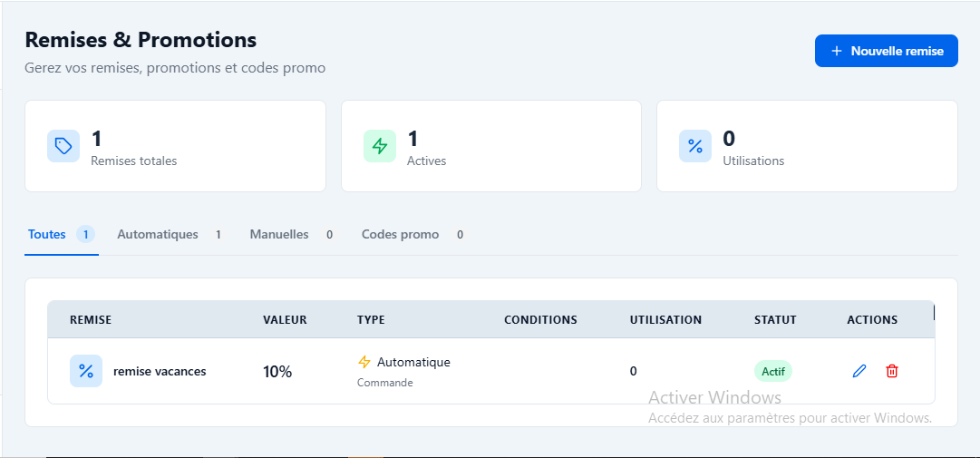Click lightning icon next to Automatique
This screenshot has height=458, width=980.
(364, 363)
